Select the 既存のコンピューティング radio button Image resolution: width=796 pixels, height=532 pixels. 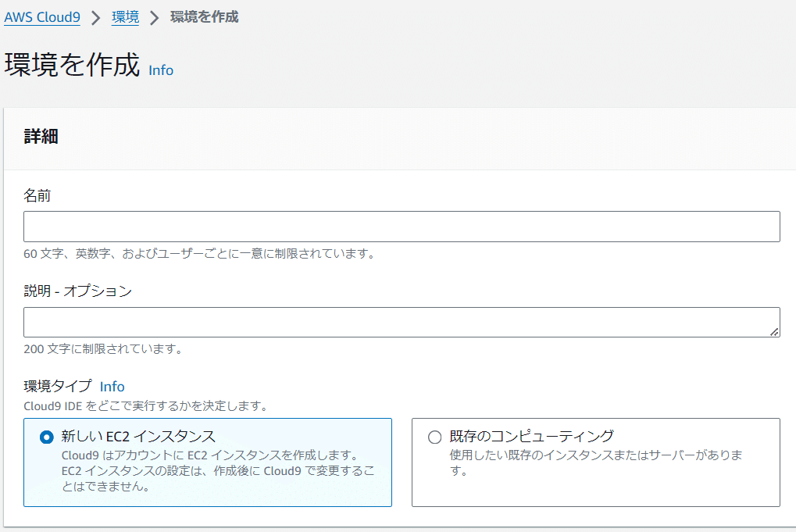pyautogui.click(x=434, y=437)
